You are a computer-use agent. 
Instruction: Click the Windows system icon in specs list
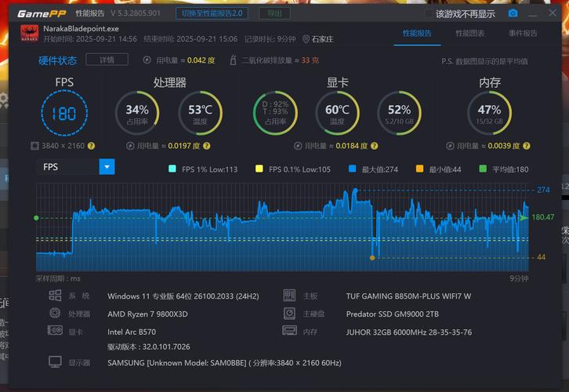(x=55, y=296)
